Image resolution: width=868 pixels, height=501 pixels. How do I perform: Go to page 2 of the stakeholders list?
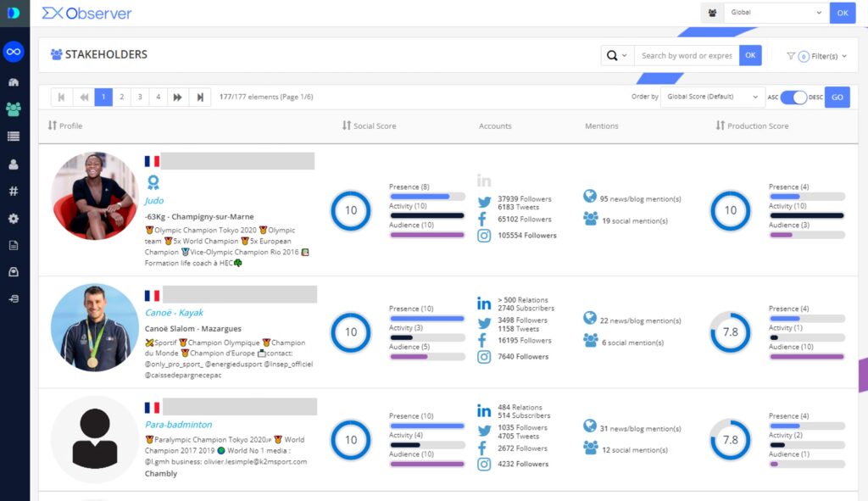point(121,97)
